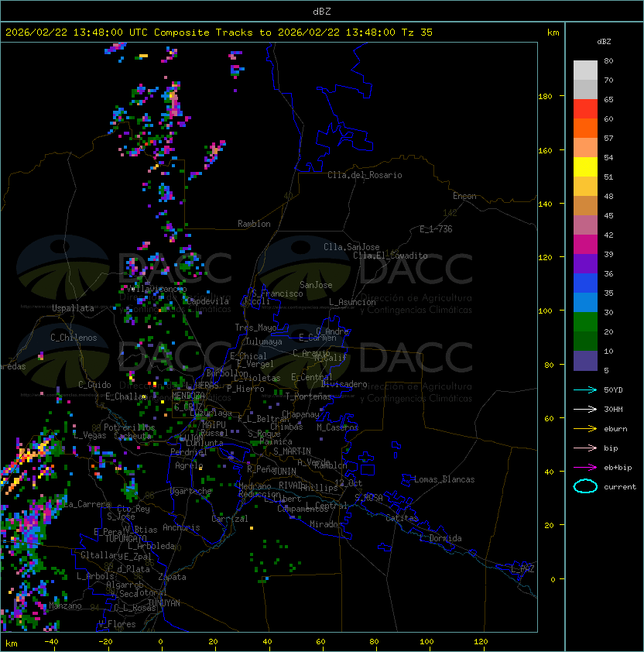The width and height of the screenshot is (644, 652).
Task: Select the magenta 42-39 dBZ swatch
Action: click(x=585, y=245)
